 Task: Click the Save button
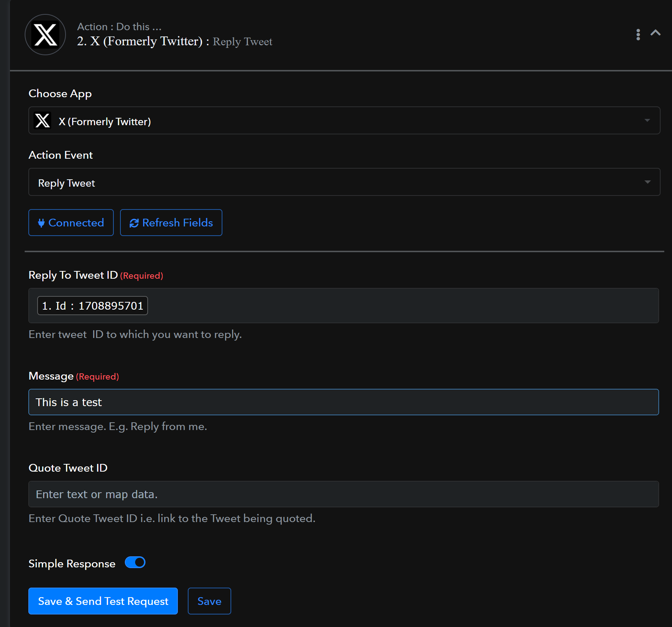pos(210,601)
